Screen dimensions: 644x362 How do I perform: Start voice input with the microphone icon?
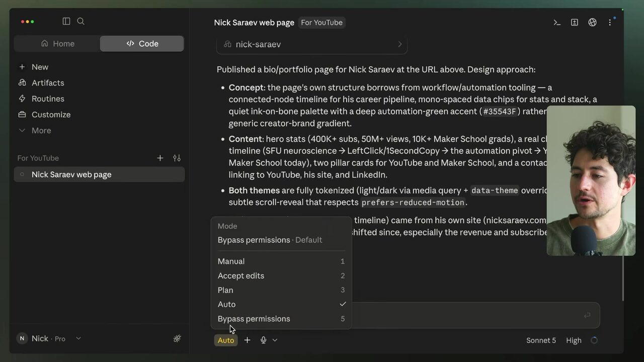pos(263,340)
